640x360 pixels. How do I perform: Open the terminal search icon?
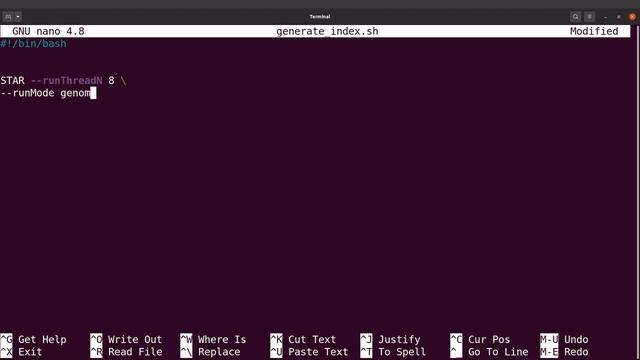(x=576, y=17)
